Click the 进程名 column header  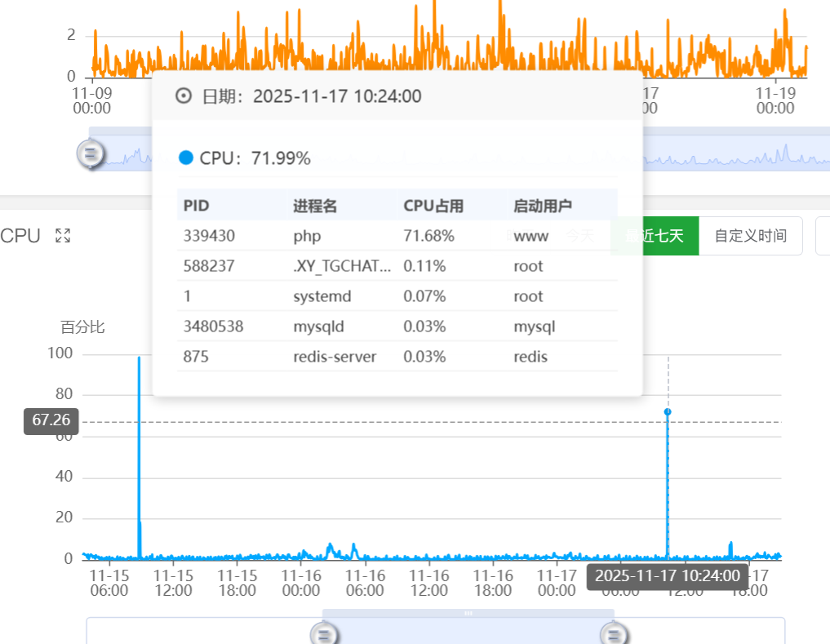point(315,206)
